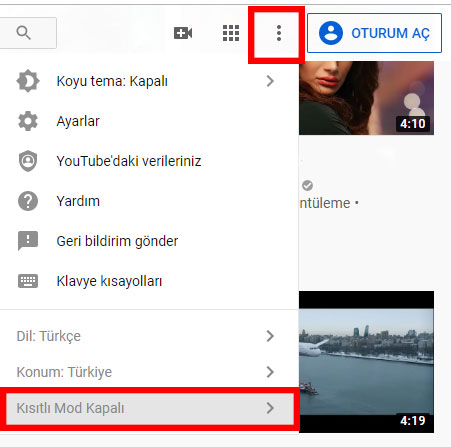Screen dimensions: 451x447
Task: Open the YouTube'daki verileriniz entry
Action: pos(149,161)
